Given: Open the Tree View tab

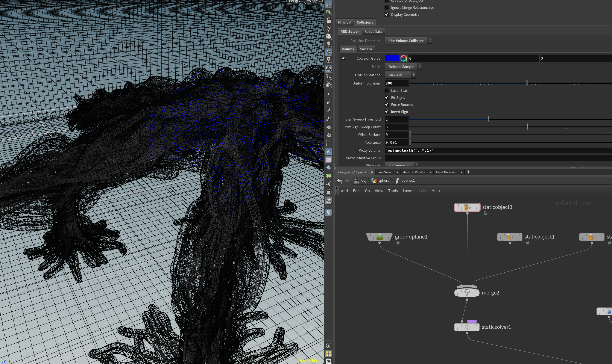Looking at the screenshot, I should tap(384, 172).
